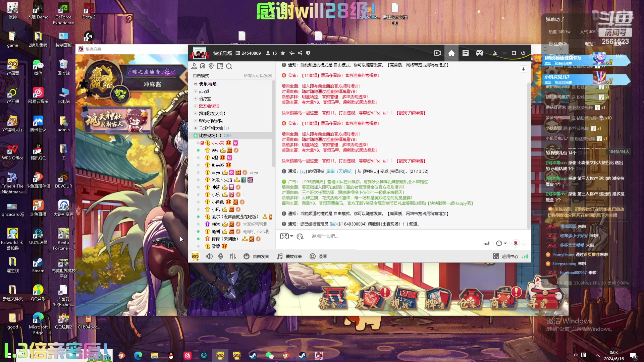Click 播放伴奏 to play accompaniment

tap(289, 256)
